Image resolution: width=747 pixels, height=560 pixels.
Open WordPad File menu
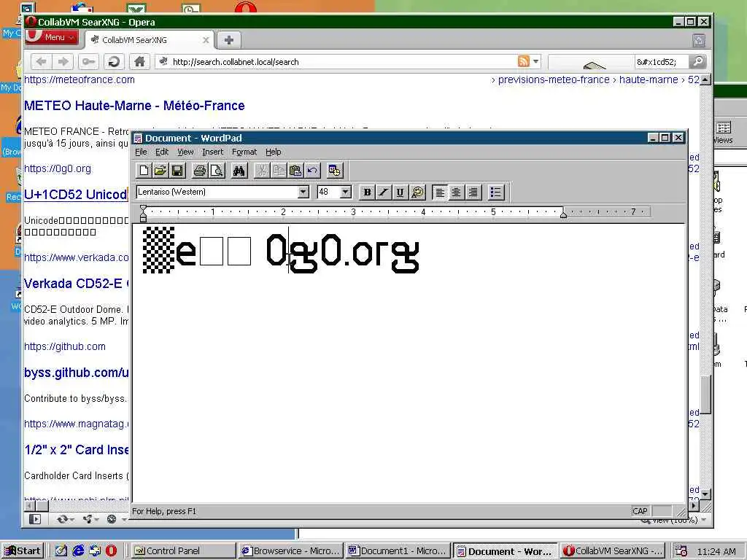(141, 152)
